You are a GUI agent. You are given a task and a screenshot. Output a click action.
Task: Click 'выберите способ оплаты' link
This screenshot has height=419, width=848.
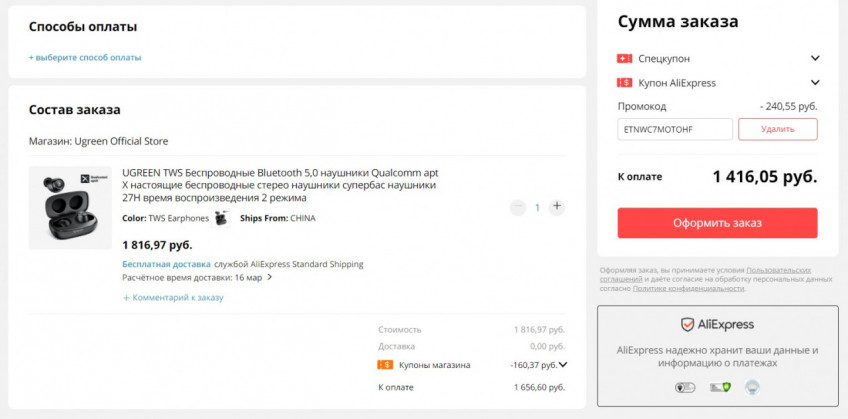85,58
